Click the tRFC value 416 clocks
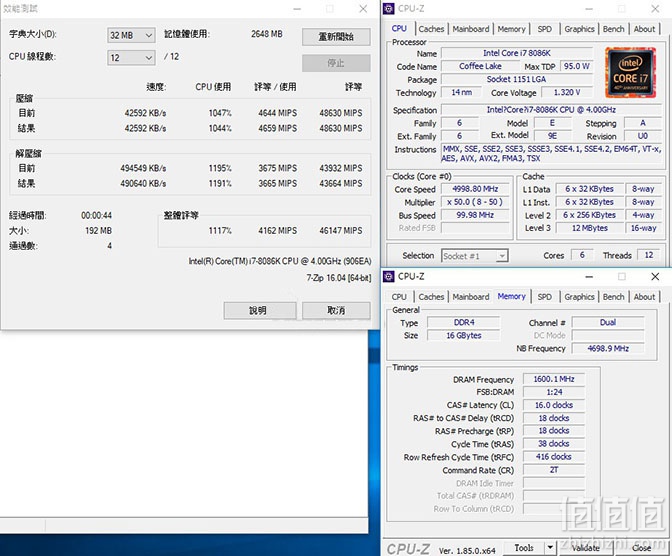Viewport: 672px width, 556px height. 554,457
